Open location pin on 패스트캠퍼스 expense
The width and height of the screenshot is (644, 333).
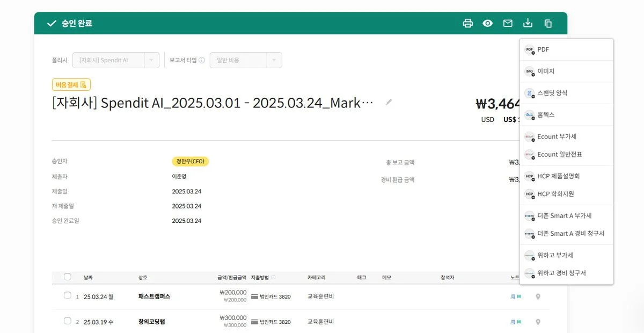(538, 296)
